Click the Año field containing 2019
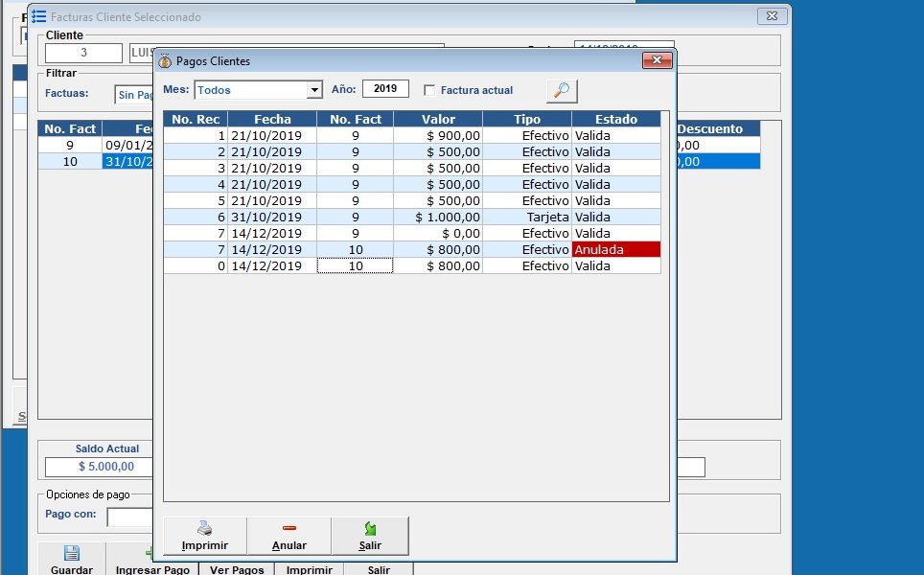Image resolution: width=924 pixels, height=575 pixels. point(385,89)
